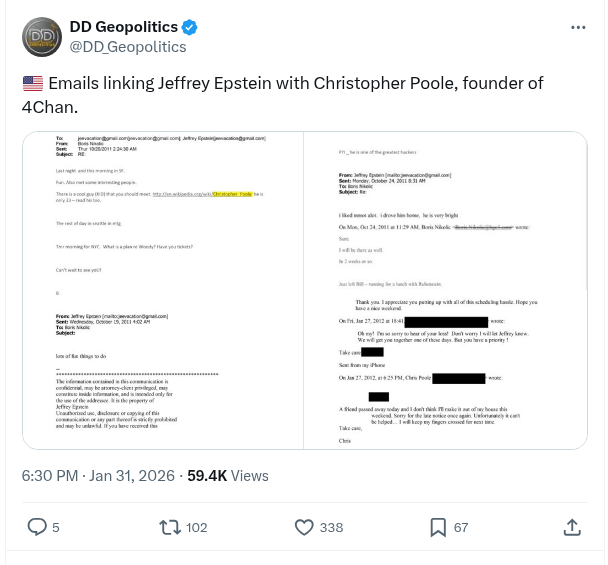The image size is (608, 565).
Task: Click the reply speech bubble icon
Action: click(36, 527)
